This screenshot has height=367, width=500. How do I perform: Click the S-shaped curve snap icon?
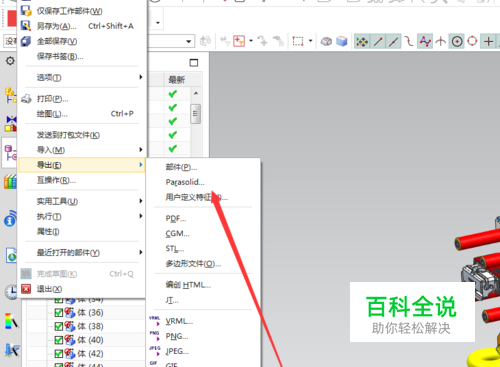[x=409, y=42]
